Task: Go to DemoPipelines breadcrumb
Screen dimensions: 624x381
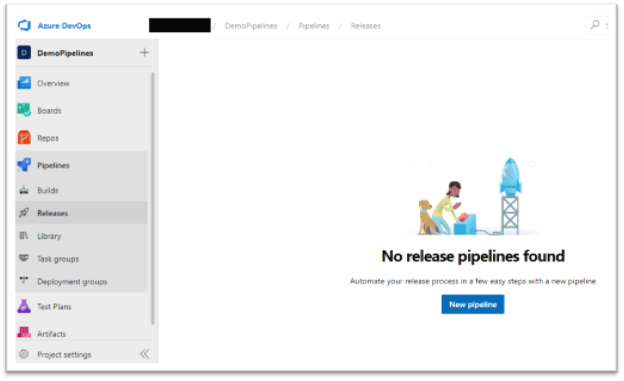Action: click(x=251, y=26)
